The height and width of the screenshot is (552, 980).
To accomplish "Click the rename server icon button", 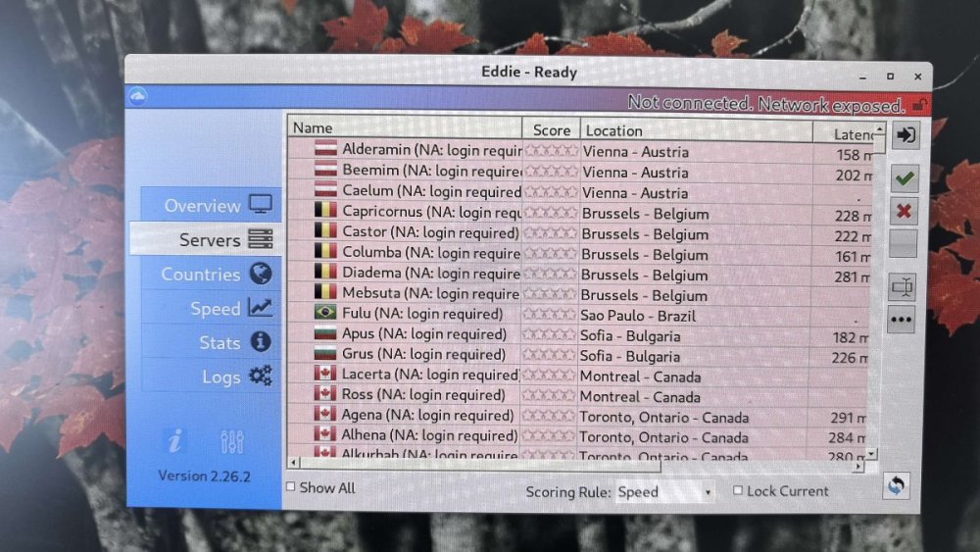I will (902, 287).
